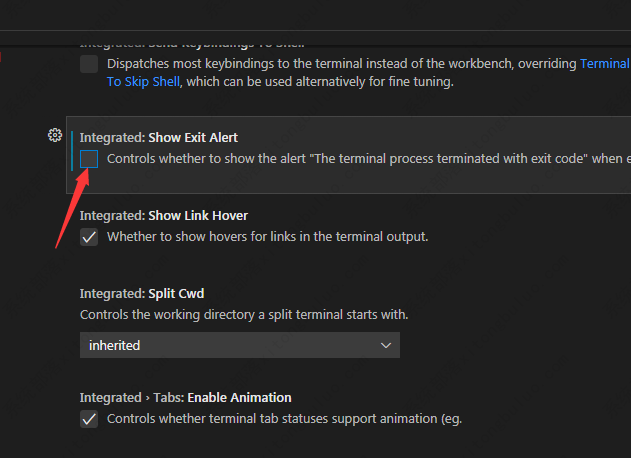Screen dimensions: 631x458
Task: Click the blue focus bar beside Show Exit Alert
Action: tap(73, 153)
